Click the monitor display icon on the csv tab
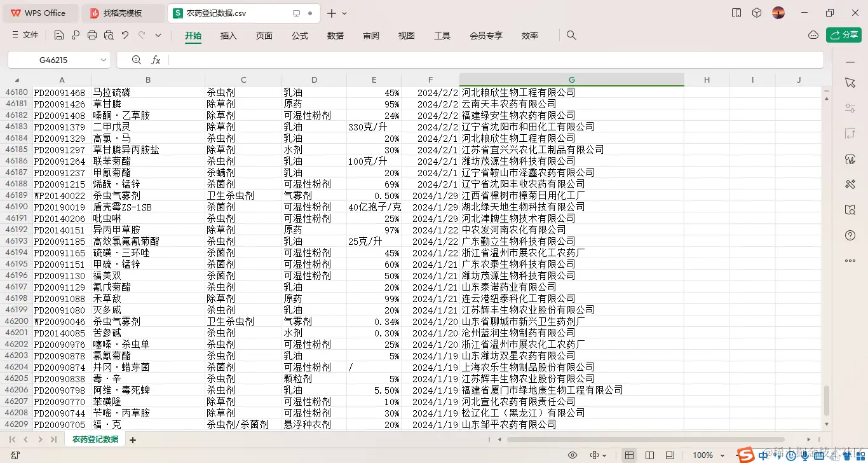 (296, 13)
